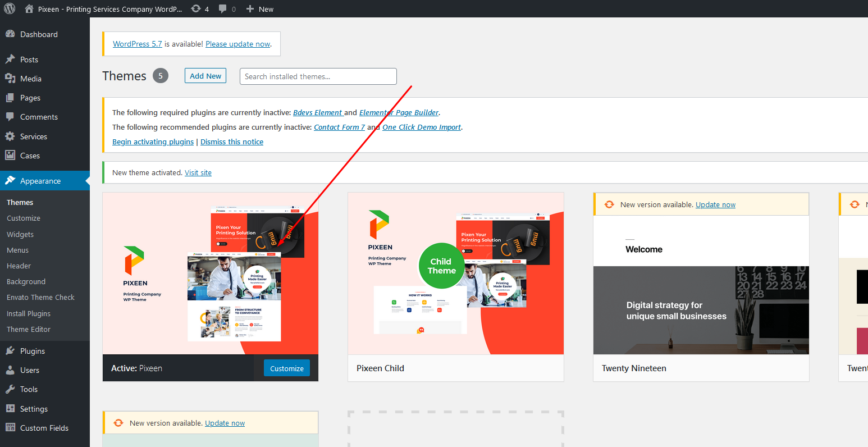
Task: Open Widgets under Appearance
Action: pyautogui.click(x=20, y=235)
